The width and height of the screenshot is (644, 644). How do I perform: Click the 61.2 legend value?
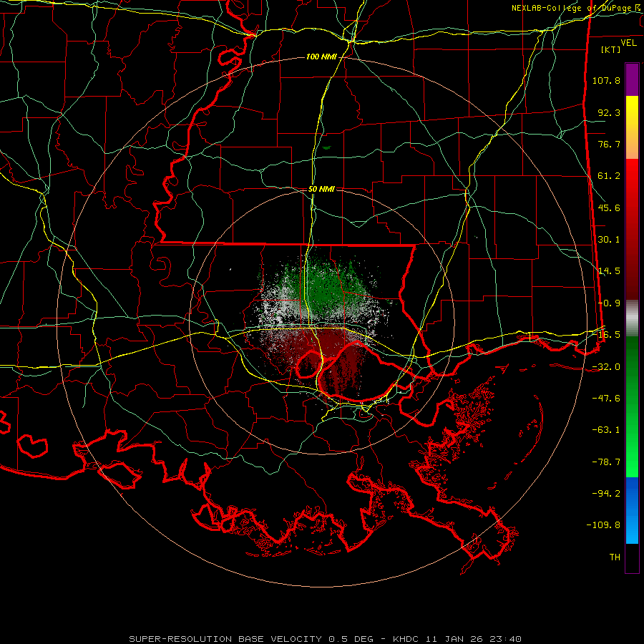(x=609, y=176)
